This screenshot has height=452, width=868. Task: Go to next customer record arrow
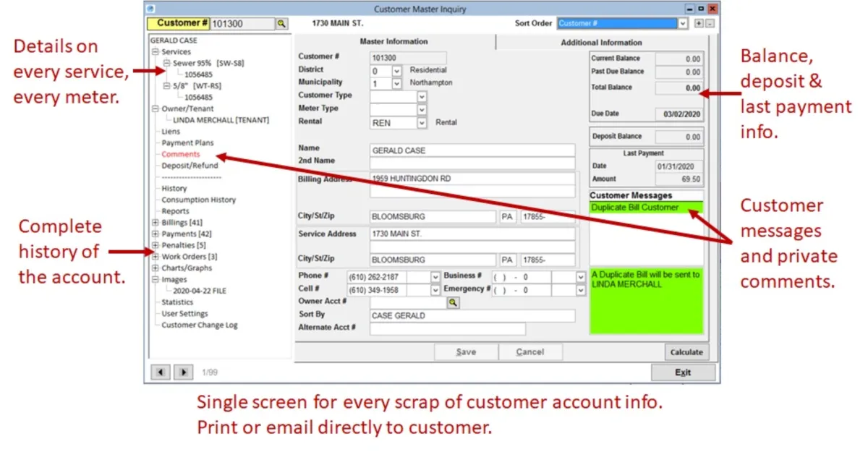pos(184,372)
